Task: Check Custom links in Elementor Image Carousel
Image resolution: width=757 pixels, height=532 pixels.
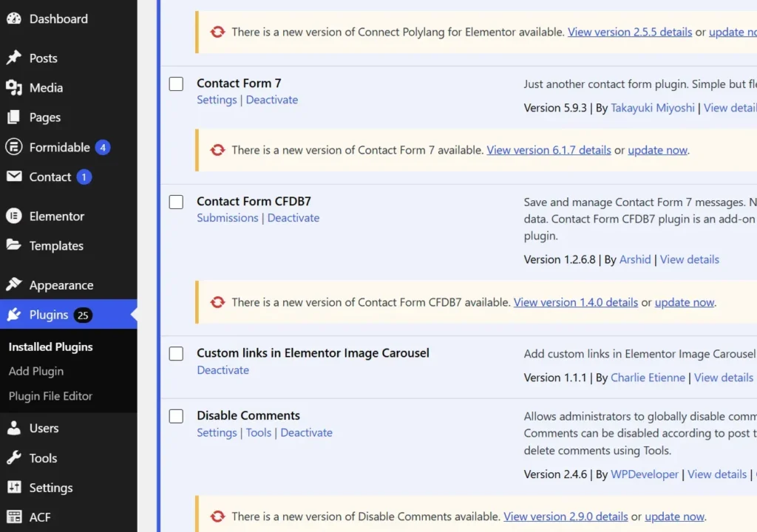Action: pos(176,353)
